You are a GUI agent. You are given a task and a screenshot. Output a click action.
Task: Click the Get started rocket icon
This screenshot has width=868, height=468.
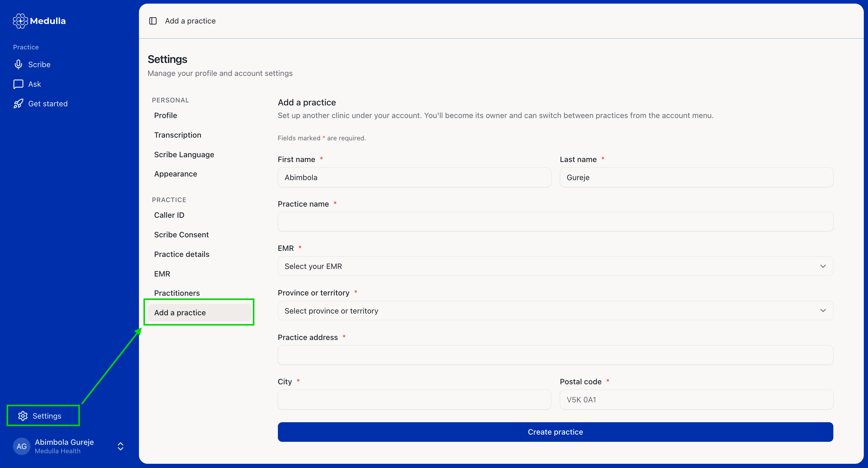pyautogui.click(x=18, y=103)
